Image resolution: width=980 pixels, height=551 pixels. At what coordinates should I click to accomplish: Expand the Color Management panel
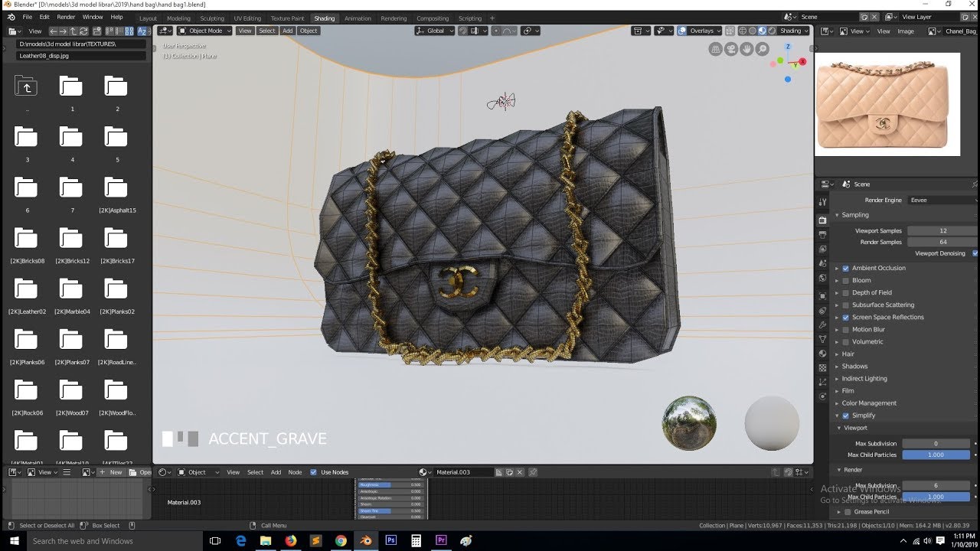coord(868,403)
